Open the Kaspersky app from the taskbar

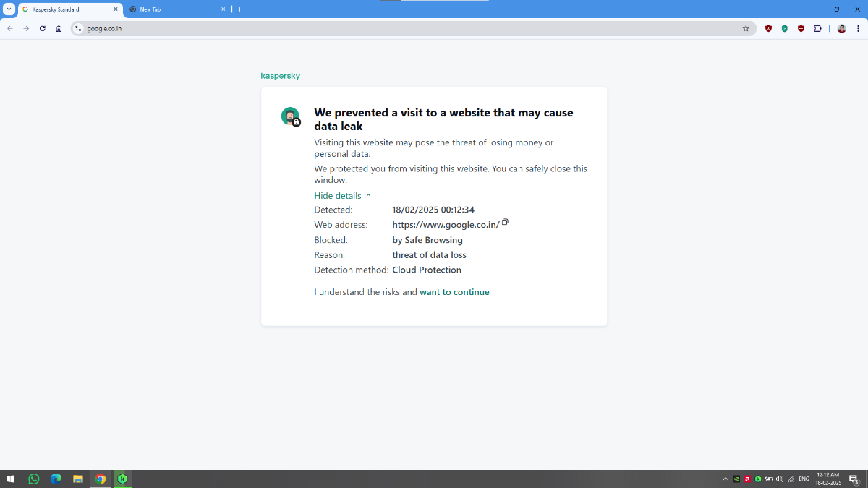coord(122,479)
